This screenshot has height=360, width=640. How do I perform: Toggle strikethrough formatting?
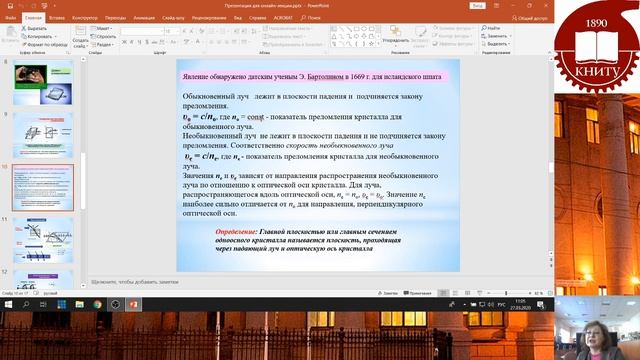154,42
